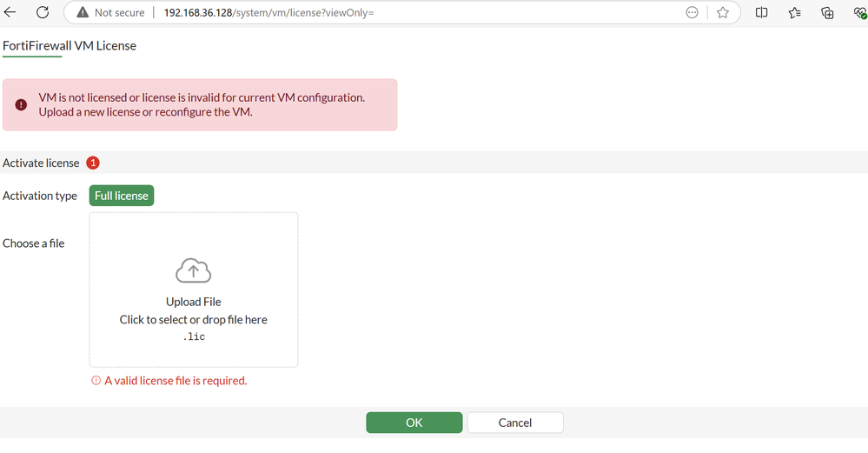The image size is (868, 453).
Task: Open the browser collections icon
Action: [x=827, y=12]
